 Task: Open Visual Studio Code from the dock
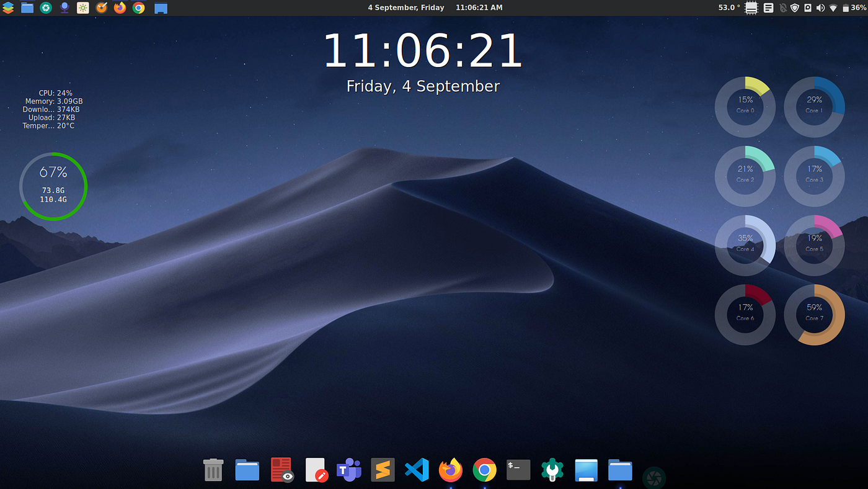click(416, 470)
